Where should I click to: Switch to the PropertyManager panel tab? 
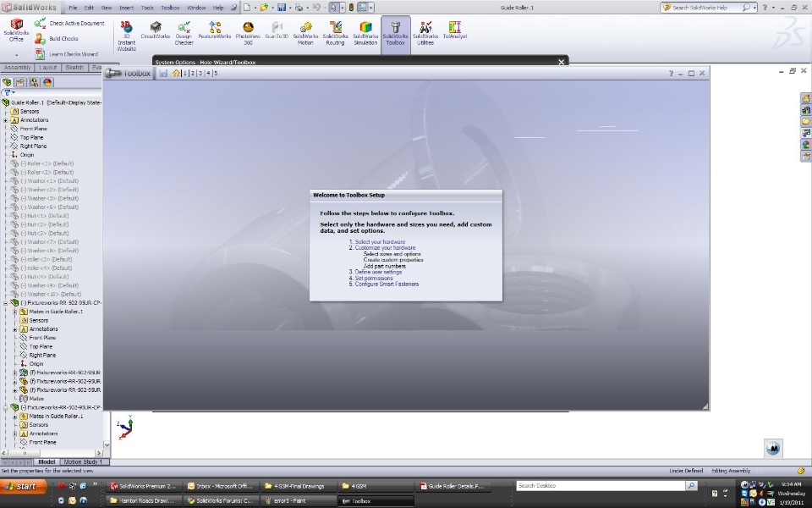point(20,82)
